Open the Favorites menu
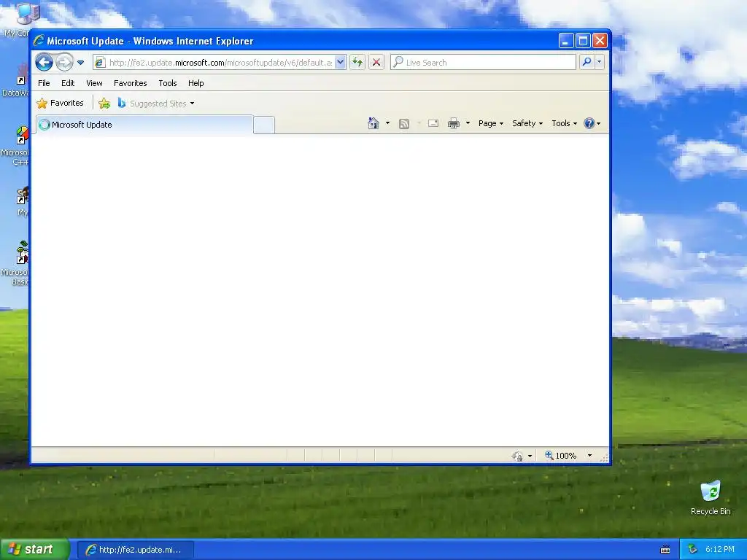 (x=130, y=83)
